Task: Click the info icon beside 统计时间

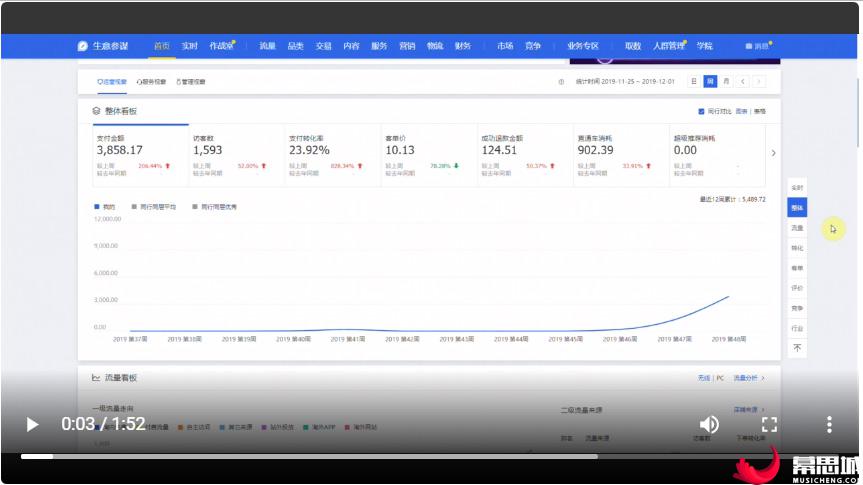Action: click(x=561, y=82)
